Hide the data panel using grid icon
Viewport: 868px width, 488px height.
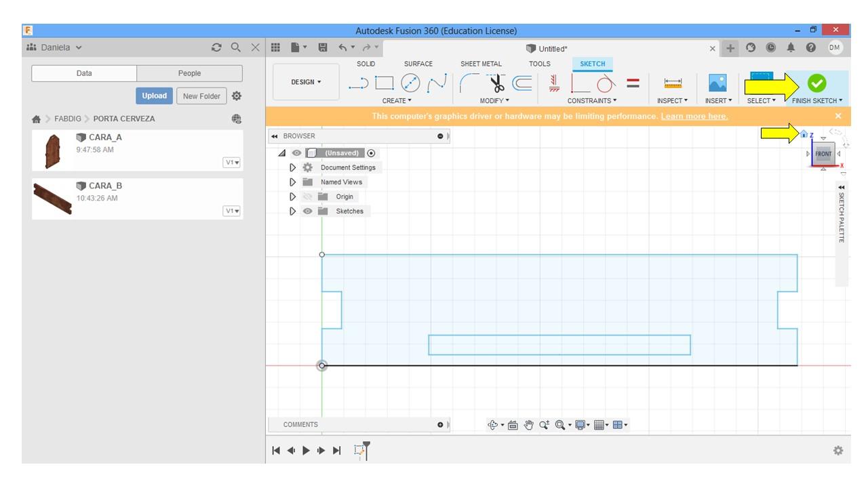tap(275, 47)
